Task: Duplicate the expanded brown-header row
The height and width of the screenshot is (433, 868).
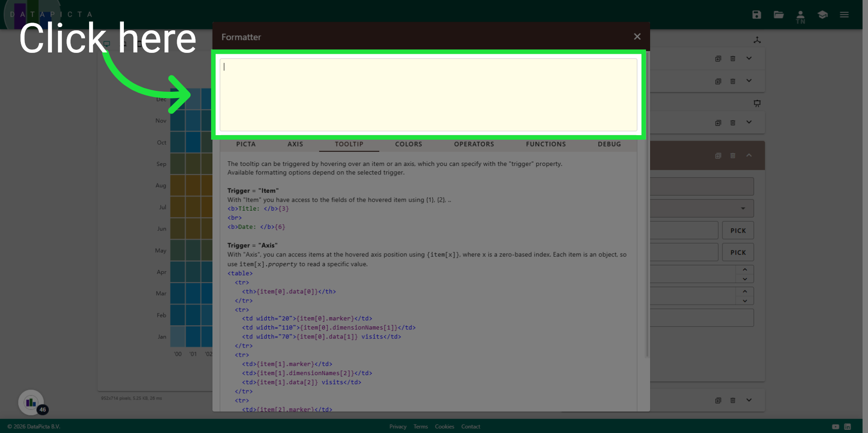Action: pos(718,156)
